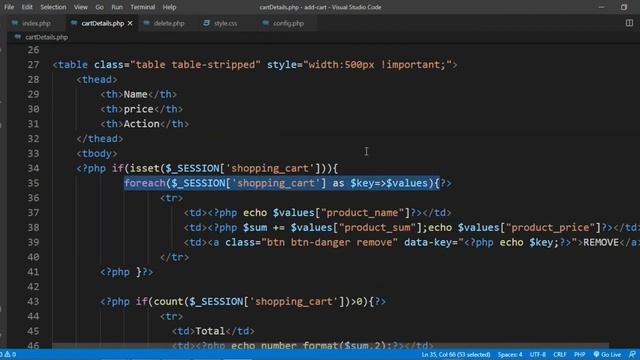Click the horizontal scrollbar at editor bottom
640x360 pixels.
331,346
